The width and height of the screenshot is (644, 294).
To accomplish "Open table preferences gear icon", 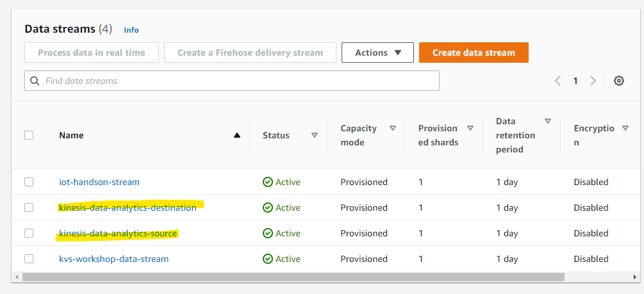I will (x=618, y=81).
